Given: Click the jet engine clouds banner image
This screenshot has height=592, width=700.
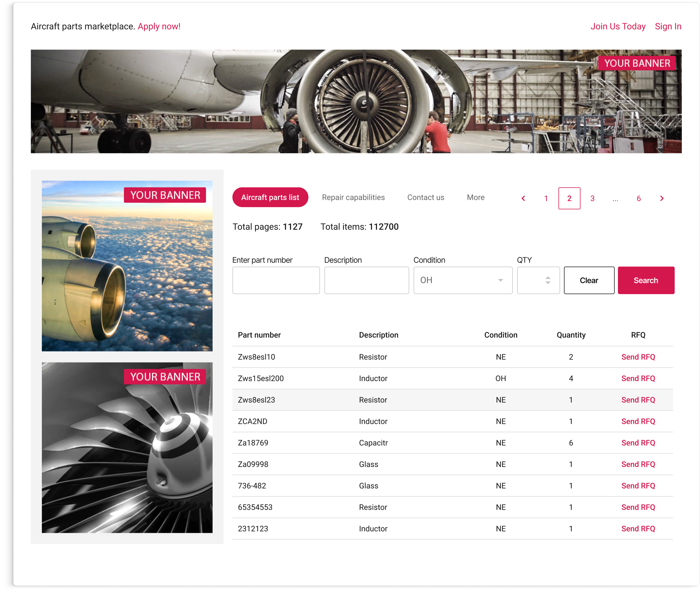Looking at the screenshot, I should (127, 266).
